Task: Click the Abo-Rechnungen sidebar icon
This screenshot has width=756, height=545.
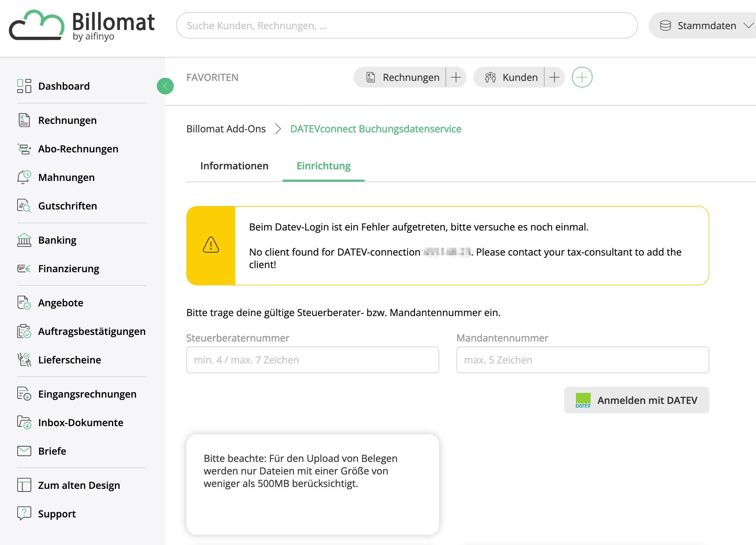Action: (x=24, y=149)
